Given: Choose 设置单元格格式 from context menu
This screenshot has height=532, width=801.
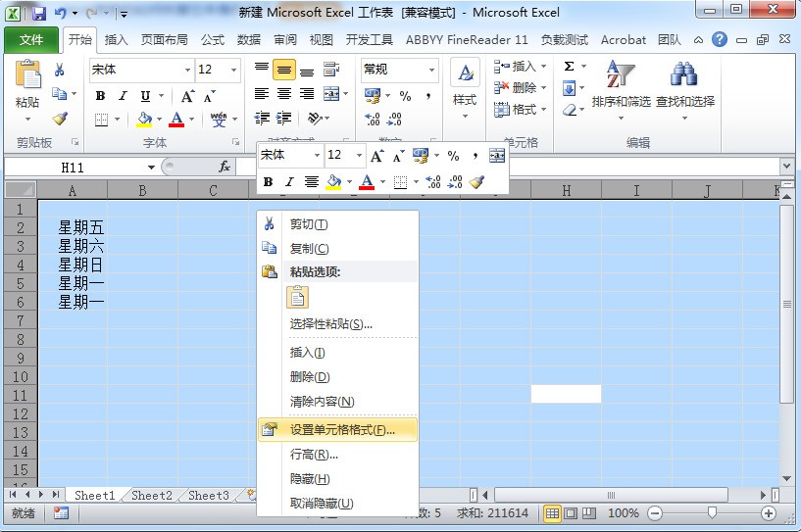Looking at the screenshot, I should click(337, 430).
